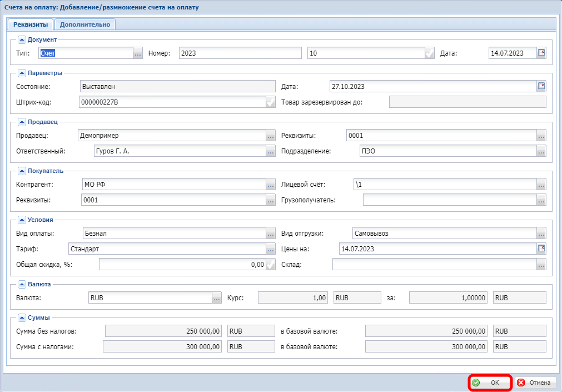
Task: Open calendar picker for document Дата field
Action: pyautogui.click(x=541, y=53)
